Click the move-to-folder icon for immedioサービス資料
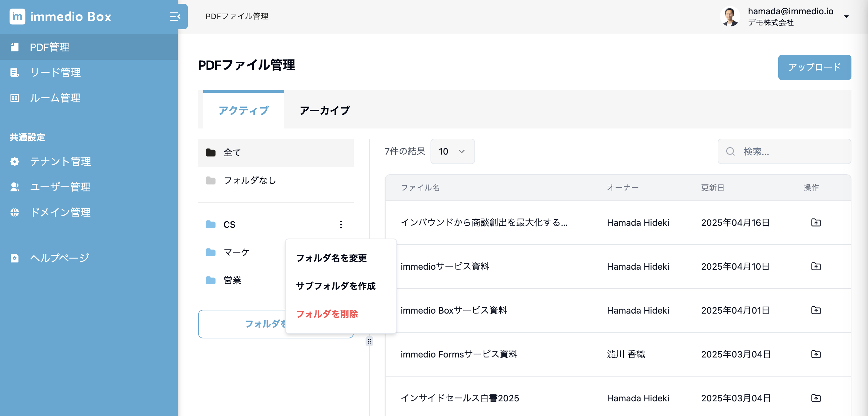 coord(815,267)
